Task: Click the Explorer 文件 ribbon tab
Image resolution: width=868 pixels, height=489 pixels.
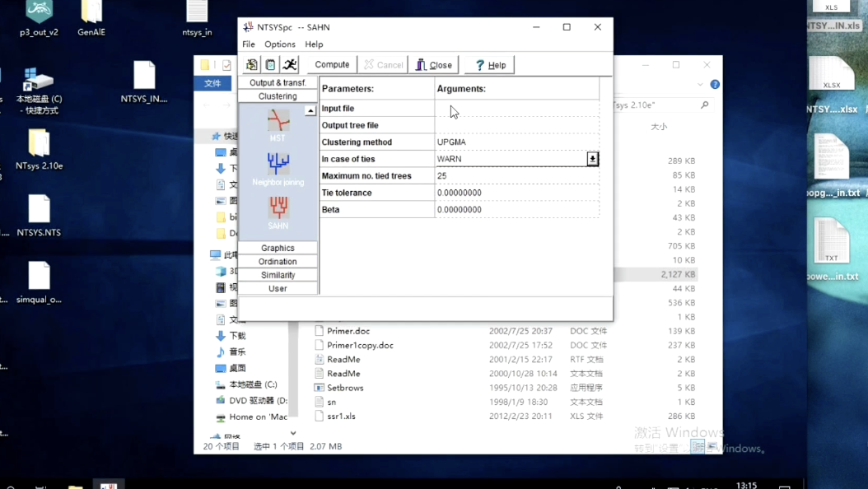Action: click(x=212, y=83)
